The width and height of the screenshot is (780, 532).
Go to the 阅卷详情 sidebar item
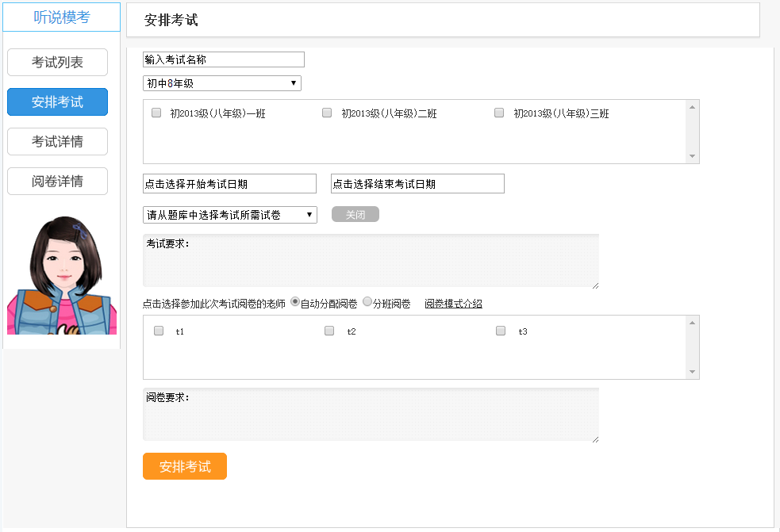click(57, 181)
